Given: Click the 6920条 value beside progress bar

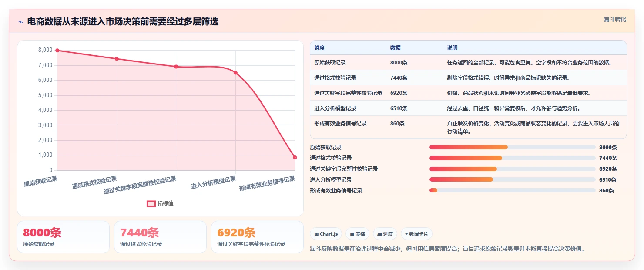Looking at the screenshot, I should click(x=608, y=169).
